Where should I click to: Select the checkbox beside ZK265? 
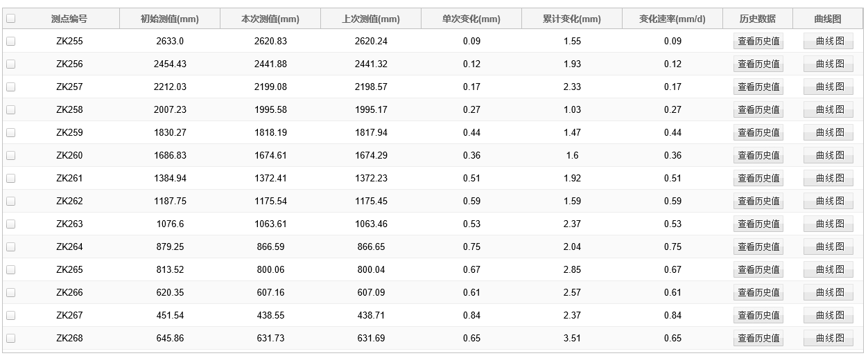(x=10, y=269)
